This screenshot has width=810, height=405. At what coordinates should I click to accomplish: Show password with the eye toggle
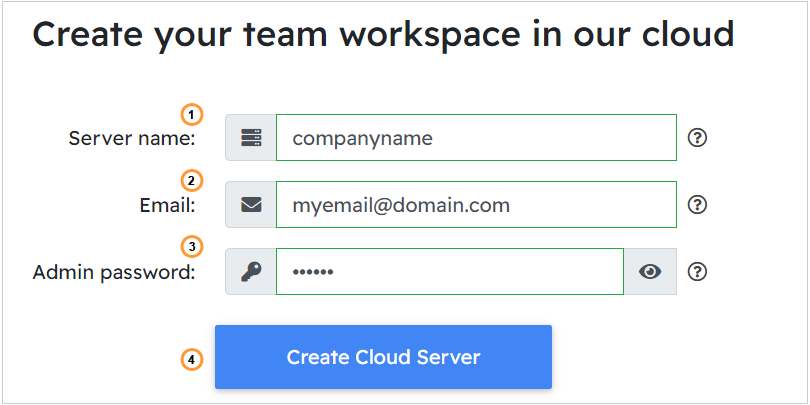pos(650,272)
